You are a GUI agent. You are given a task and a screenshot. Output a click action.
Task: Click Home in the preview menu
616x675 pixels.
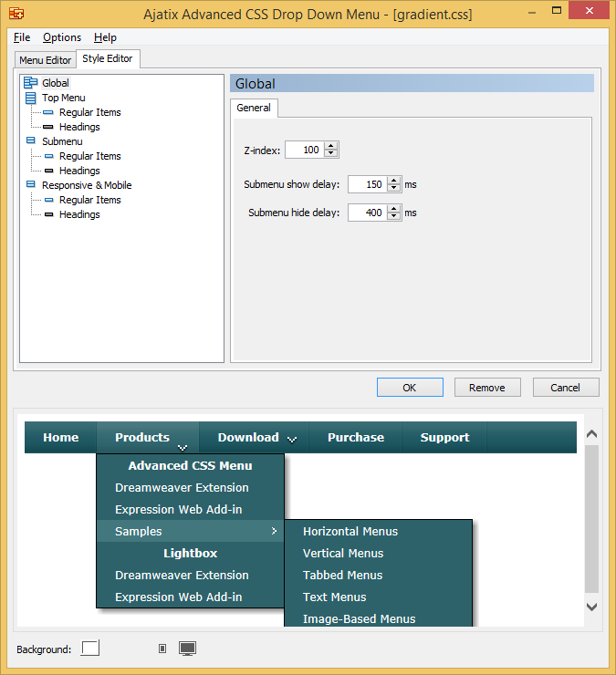[61, 437]
